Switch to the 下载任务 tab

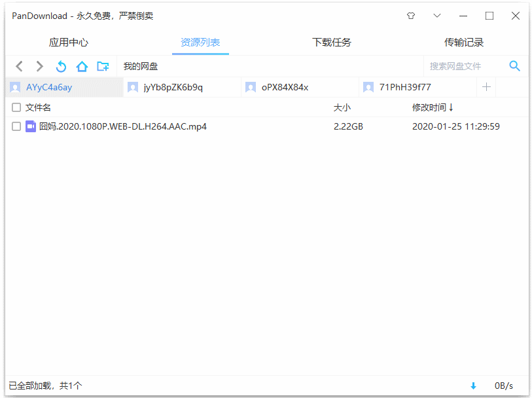click(332, 43)
